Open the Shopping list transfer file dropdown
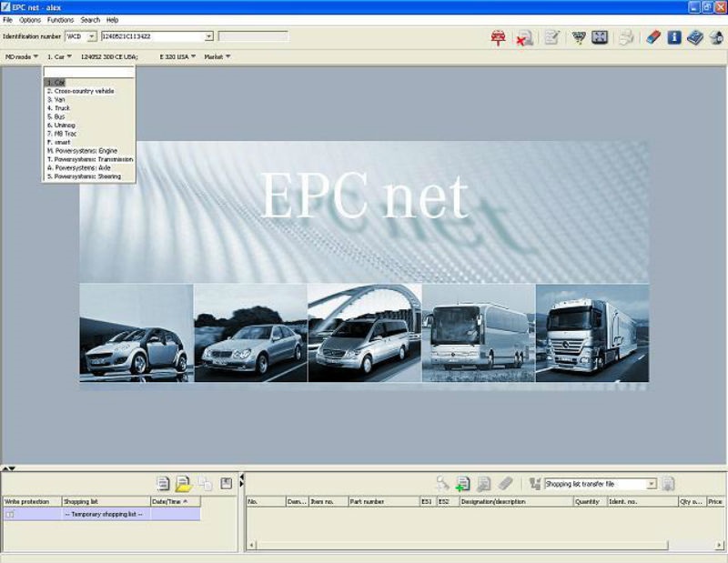The height and width of the screenshot is (563, 728). tap(652, 484)
